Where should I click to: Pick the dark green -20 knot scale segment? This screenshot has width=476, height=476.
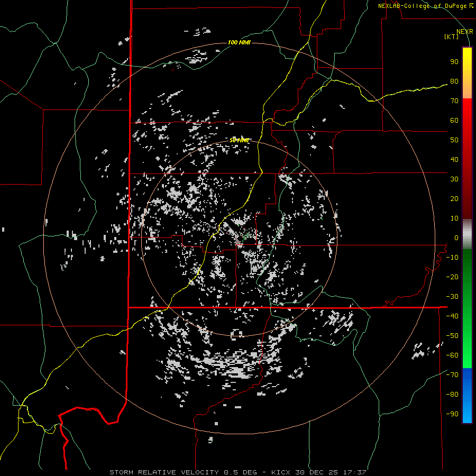[x=467, y=277]
